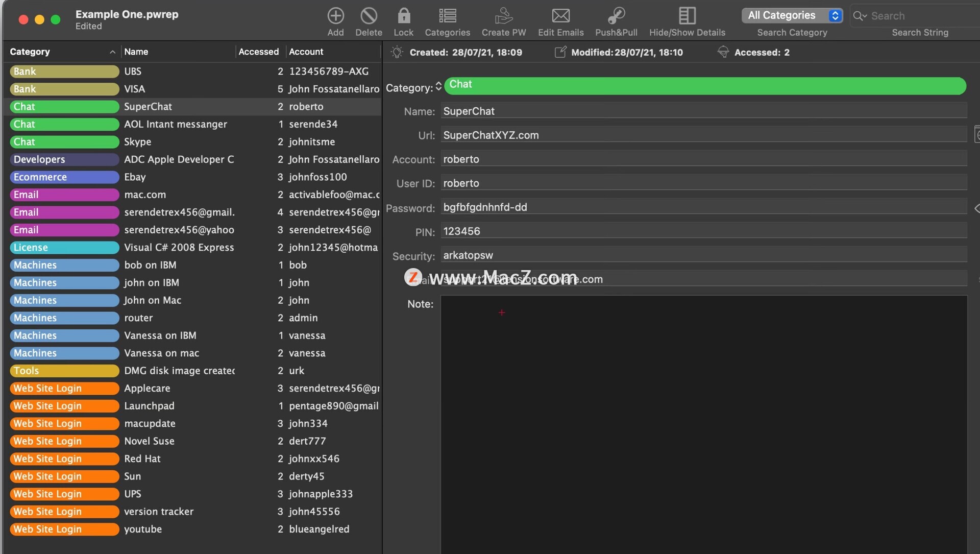Select the SuperChat row
This screenshot has width=980, height=554.
pyautogui.click(x=192, y=107)
